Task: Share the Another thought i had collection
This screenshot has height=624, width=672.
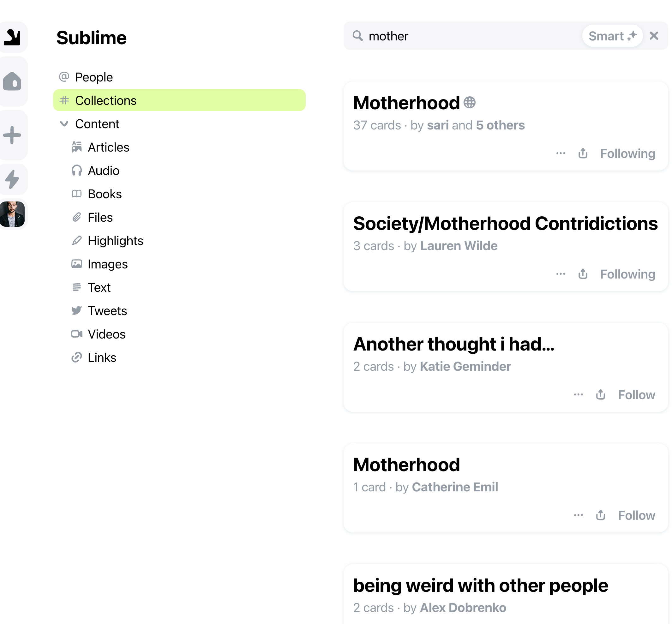Action: 600,395
